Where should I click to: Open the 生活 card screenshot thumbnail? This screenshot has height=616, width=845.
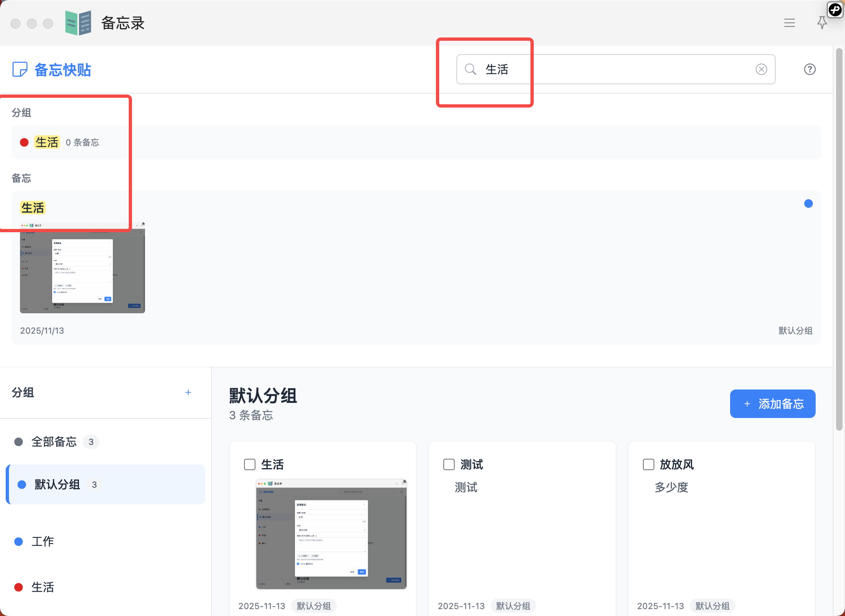pyautogui.click(x=331, y=534)
